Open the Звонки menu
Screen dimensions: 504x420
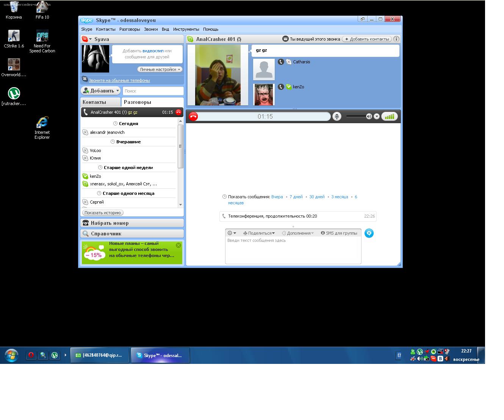151,29
